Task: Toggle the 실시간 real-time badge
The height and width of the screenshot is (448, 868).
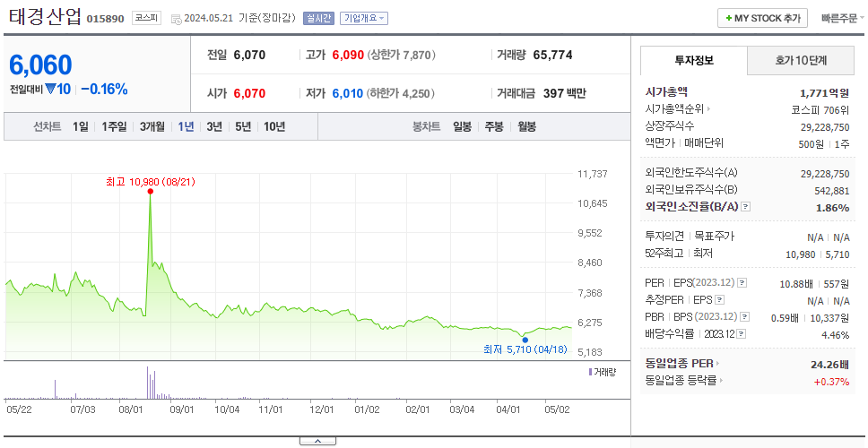Action: (318, 18)
